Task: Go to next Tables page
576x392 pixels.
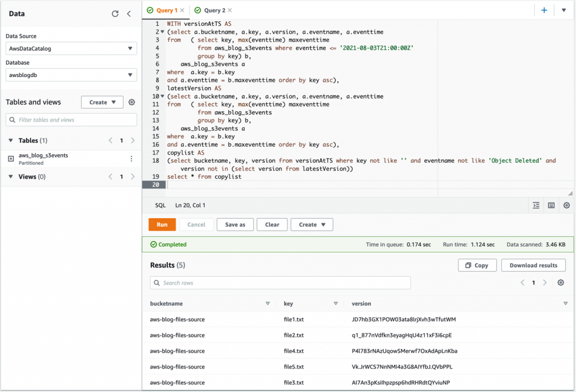Action: coord(133,141)
